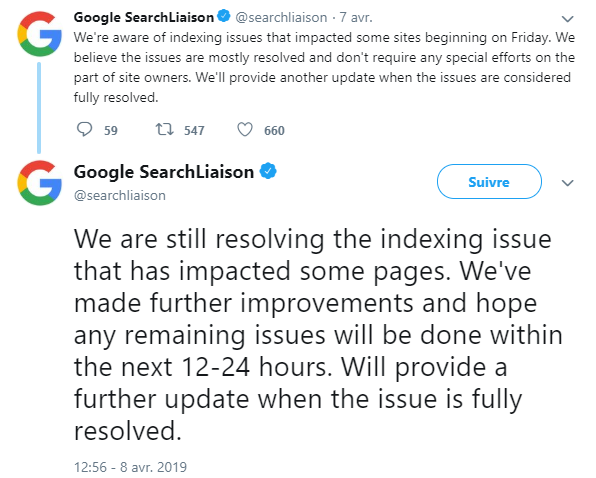Click timestamp 12:56 - 8 avr. 2019

pyautogui.click(x=130, y=467)
